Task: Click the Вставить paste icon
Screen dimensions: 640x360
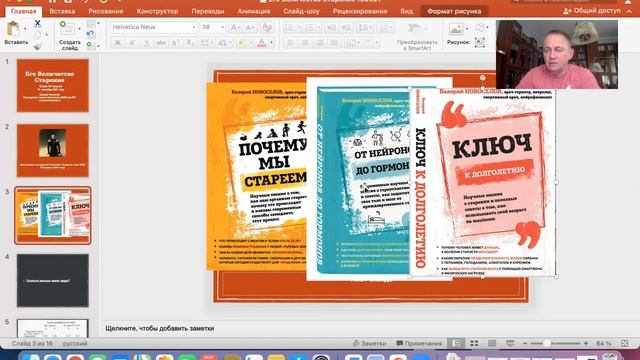Action: coord(13,29)
